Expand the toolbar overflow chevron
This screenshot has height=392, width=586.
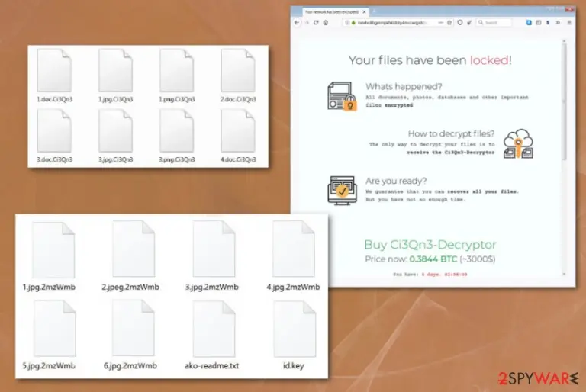[x=558, y=23]
